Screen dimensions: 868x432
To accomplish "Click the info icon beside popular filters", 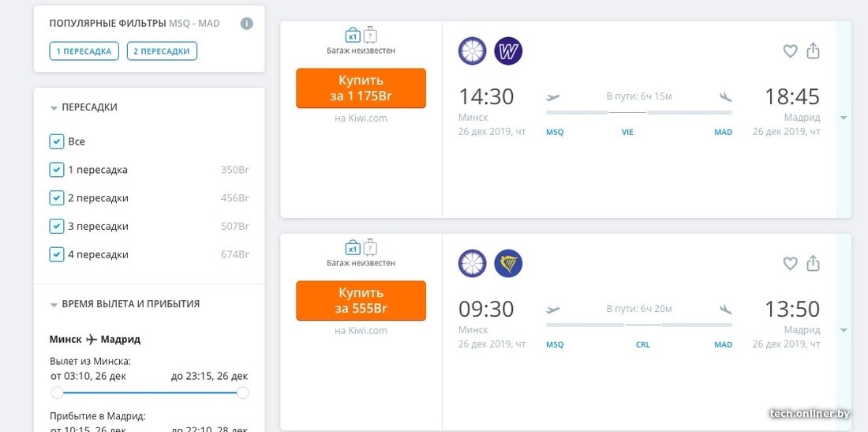I will click(x=247, y=24).
